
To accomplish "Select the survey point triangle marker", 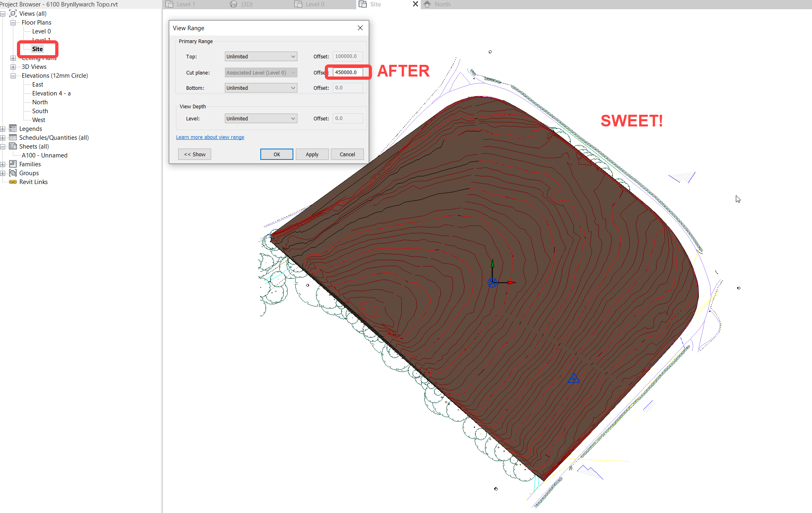I will coord(574,378).
